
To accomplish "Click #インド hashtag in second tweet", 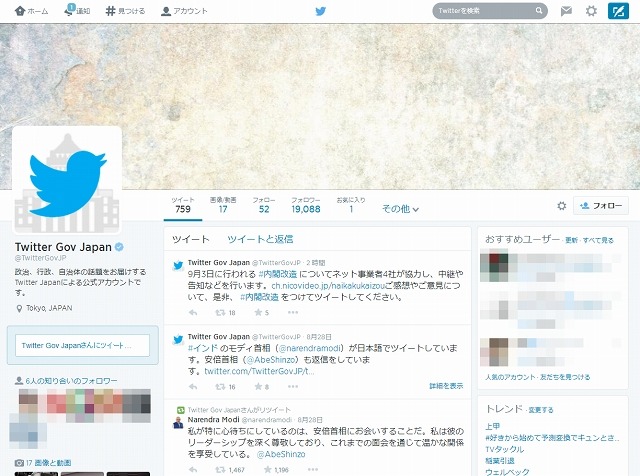I will [x=203, y=348].
